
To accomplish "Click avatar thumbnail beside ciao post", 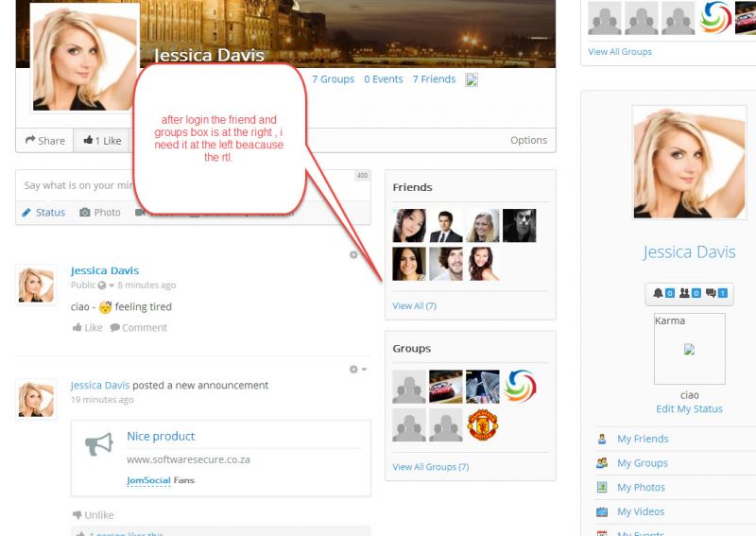I will click(36, 285).
